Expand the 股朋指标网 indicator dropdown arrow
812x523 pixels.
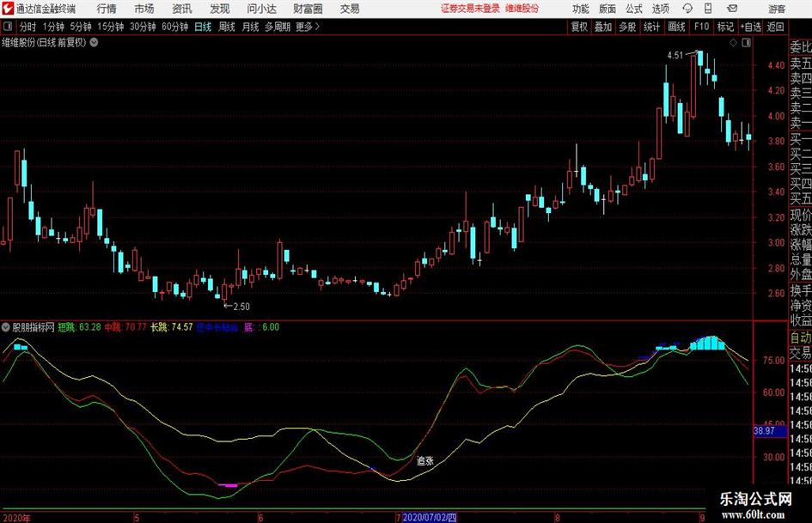coord(6,327)
